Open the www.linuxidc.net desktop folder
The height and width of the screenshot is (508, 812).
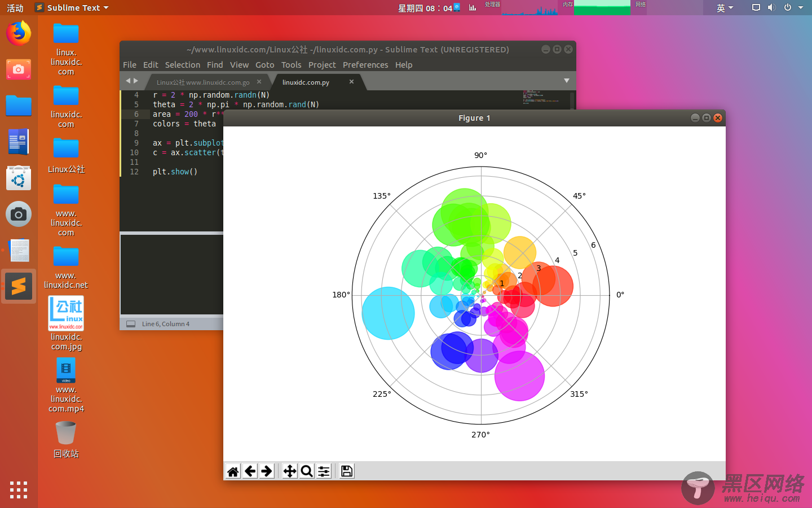[66, 268]
